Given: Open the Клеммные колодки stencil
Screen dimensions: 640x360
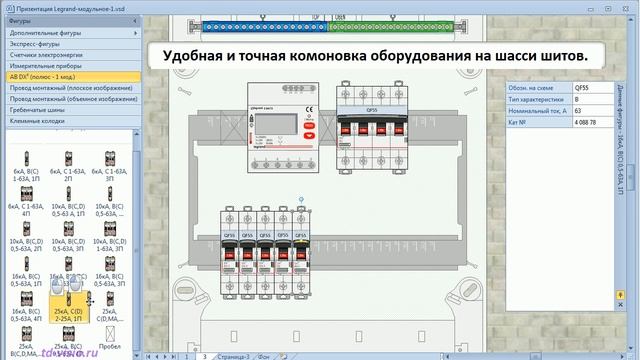Looking at the screenshot, I should [x=73, y=121].
